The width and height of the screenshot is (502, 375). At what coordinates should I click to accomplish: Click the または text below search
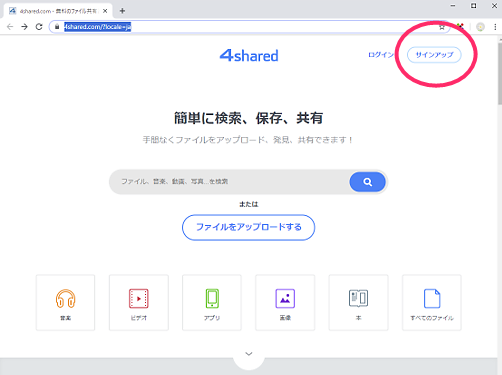[249, 204]
